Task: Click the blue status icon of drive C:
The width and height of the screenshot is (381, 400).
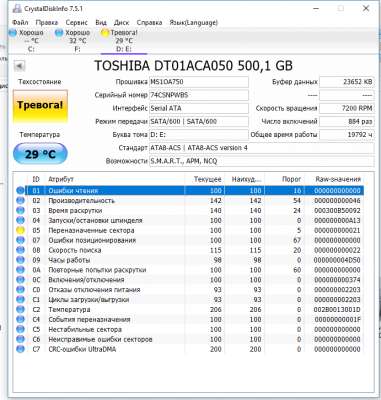Action: pos(13,33)
